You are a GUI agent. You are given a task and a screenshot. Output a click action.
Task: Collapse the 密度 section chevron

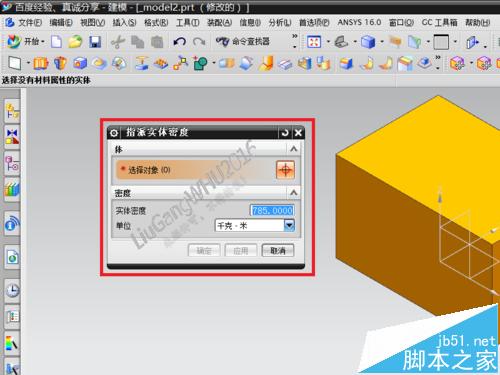pyautogui.click(x=293, y=192)
